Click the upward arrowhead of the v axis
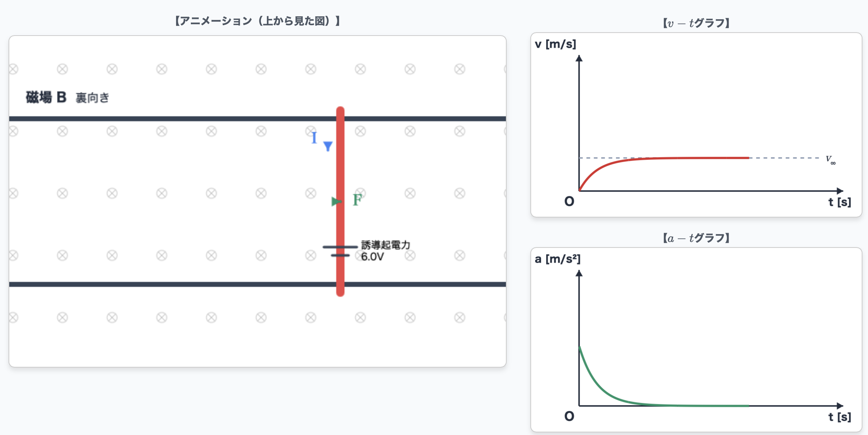868x435 pixels. (579, 58)
